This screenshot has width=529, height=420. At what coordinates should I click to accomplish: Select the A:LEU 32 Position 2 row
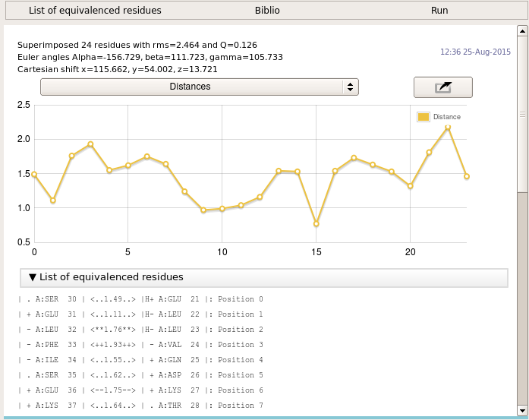point(140,330)
